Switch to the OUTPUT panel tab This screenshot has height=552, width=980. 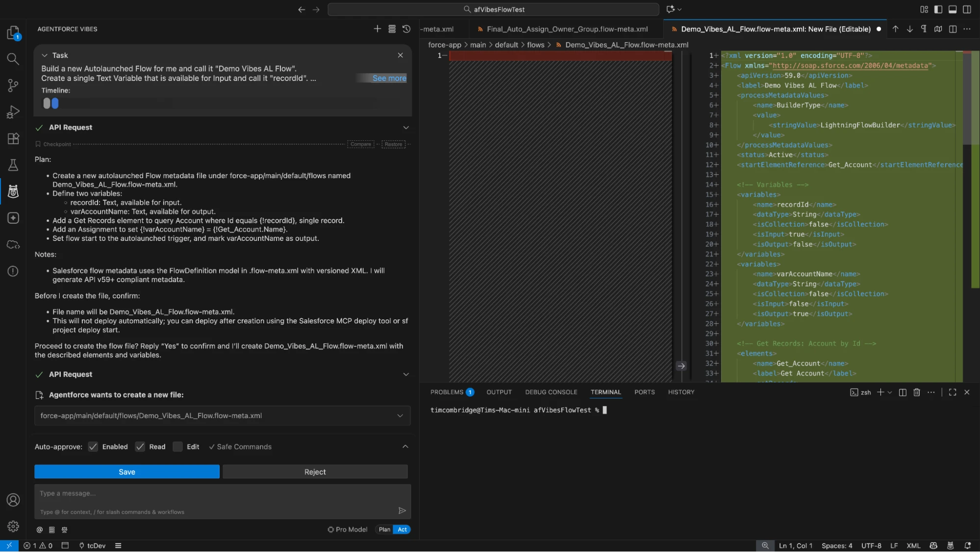(x=499, y=392)
